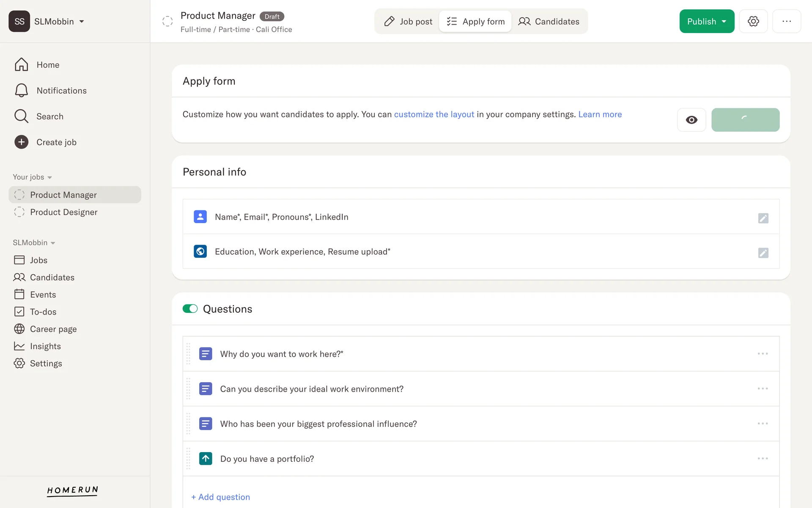The image size is (812, 508).
Task: Switch to the Job post tab
Action: [x=408, y=21]
